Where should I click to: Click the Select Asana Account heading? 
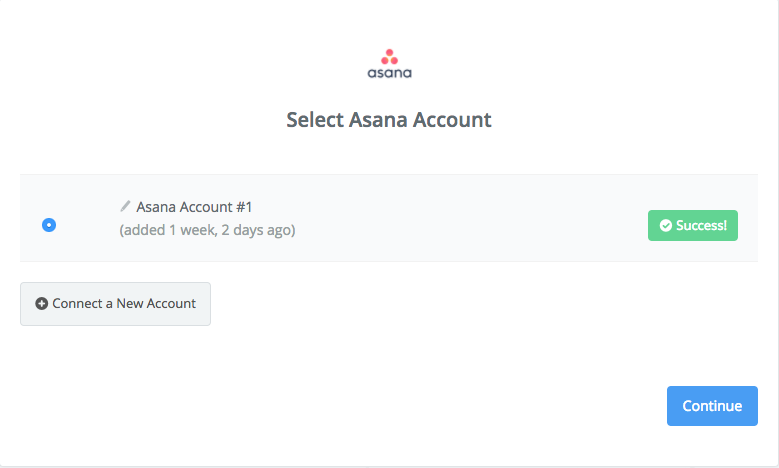(x=389, y=120)
